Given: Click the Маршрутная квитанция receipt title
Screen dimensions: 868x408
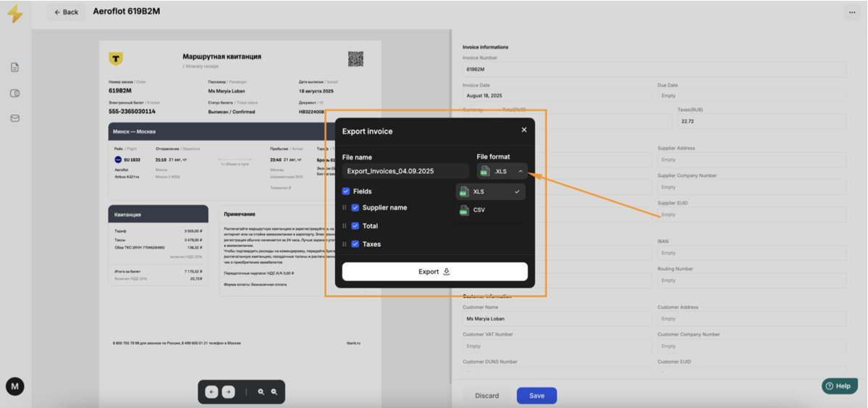Looking at the screenshot, I should click(221, 57).
